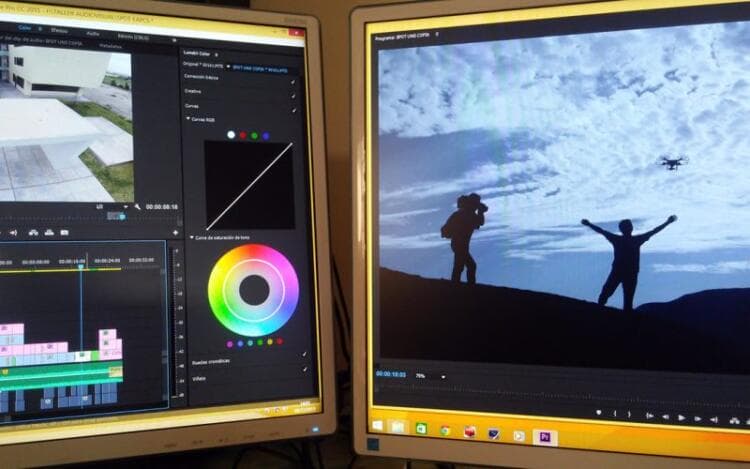The image size is (750, 469).
Task: Expand the Viñeta section header
Action: click(199, 378)
